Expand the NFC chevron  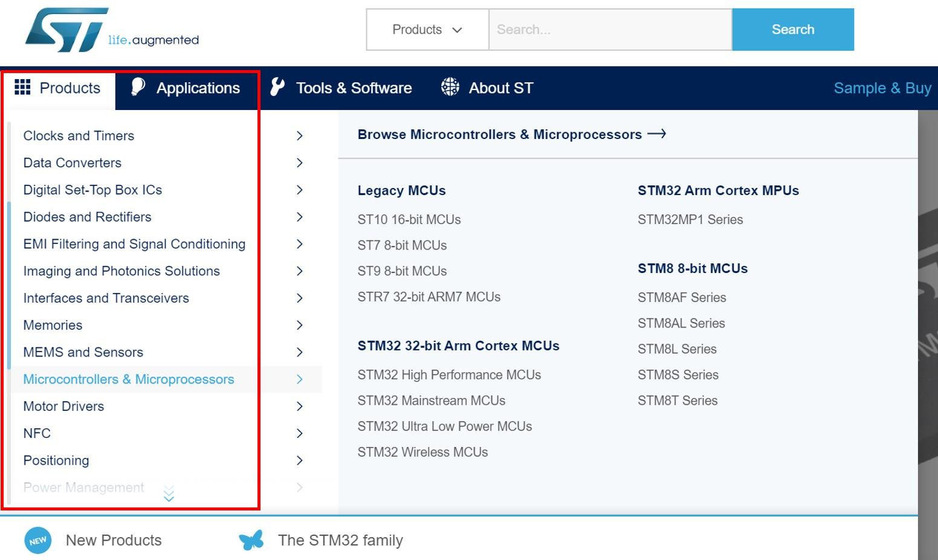pyautogui.click(x=300, y=433)
